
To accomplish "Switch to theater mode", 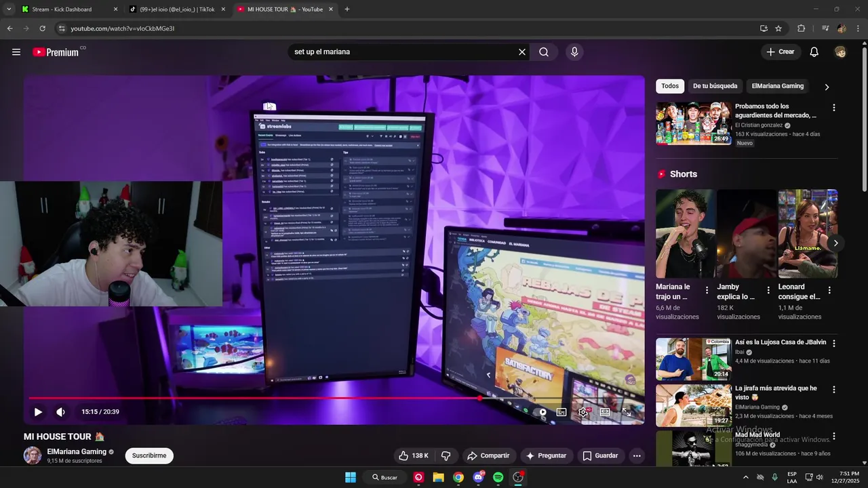I will pyautogui.click(x=605, y=411).
